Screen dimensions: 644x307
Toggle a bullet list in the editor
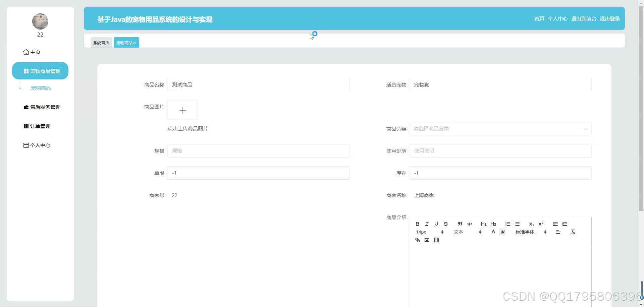click(517, 224)
